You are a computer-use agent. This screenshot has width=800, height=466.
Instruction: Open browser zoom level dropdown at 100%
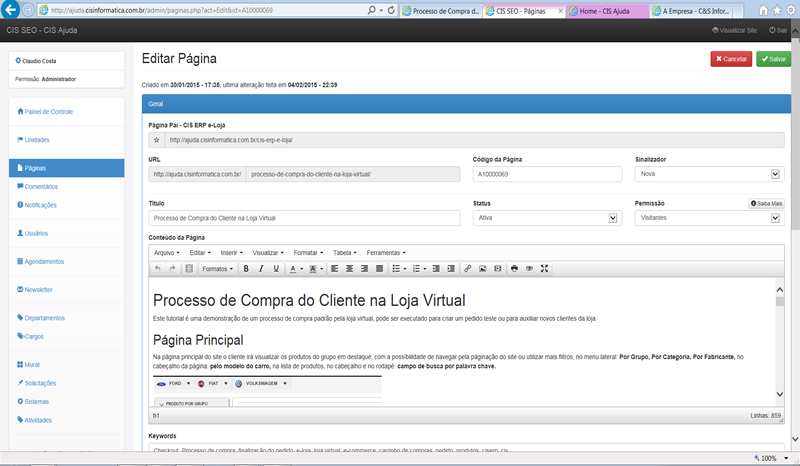pos(786,458)
